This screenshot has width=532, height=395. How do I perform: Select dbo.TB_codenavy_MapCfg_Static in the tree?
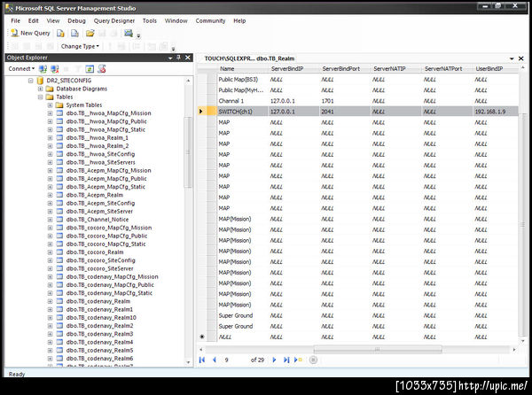click(x=109, y=293)
